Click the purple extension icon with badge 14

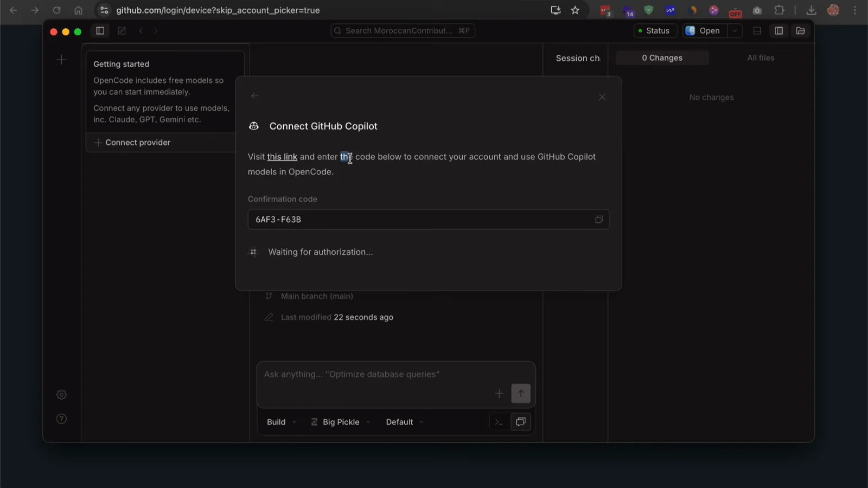[x=628, y=11]
